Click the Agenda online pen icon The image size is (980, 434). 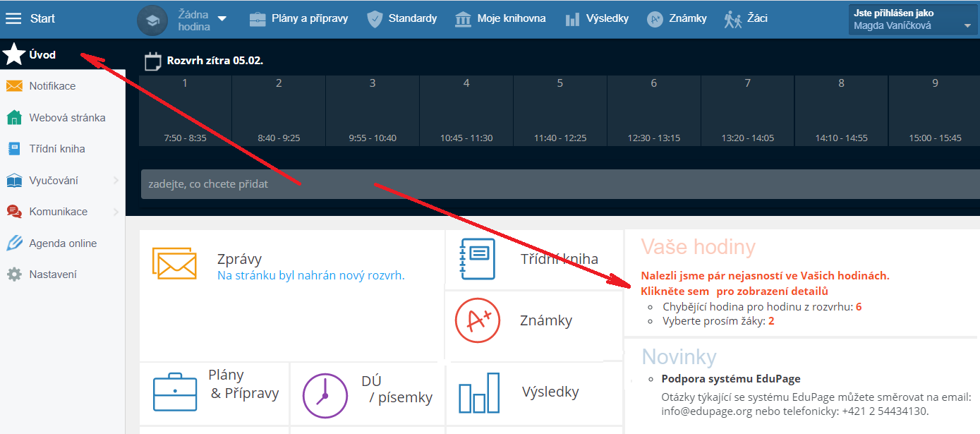(x=14, y=243)
